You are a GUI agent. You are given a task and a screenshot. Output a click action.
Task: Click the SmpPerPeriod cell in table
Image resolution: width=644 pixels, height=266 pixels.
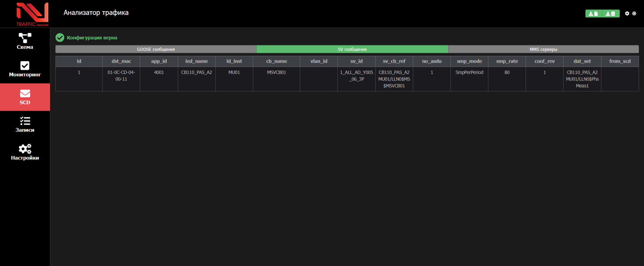click(x=469, y=73)
